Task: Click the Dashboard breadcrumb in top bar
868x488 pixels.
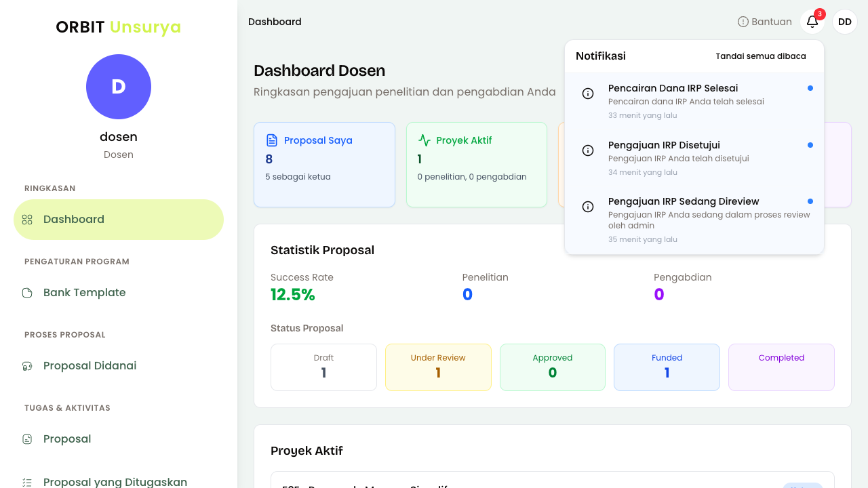Action: coord(275,22)
